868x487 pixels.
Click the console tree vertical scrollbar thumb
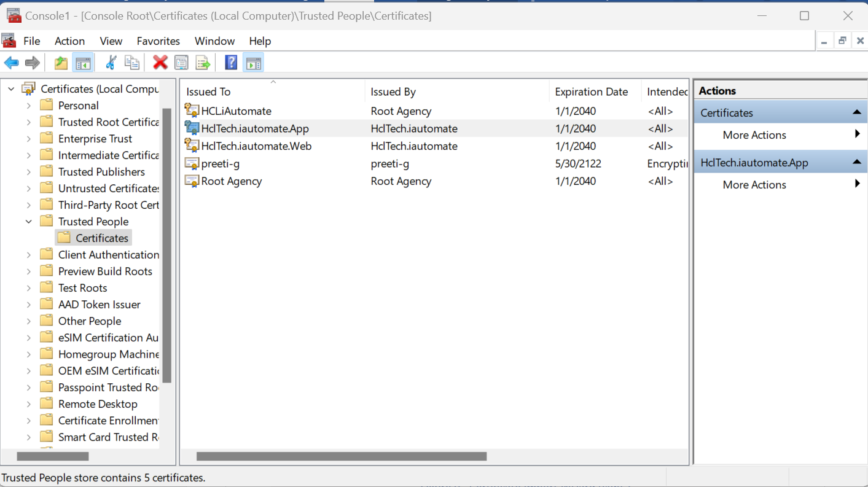166,245
